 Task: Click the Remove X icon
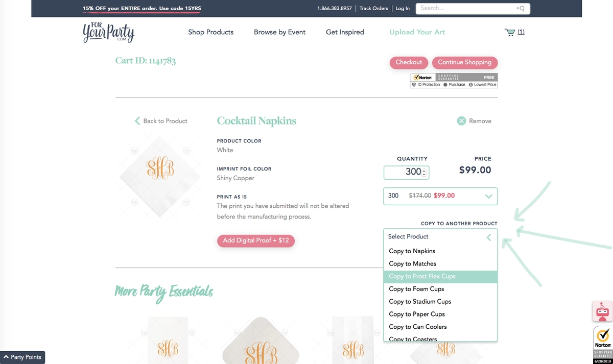pyautogui.click(x=461, y=121)
